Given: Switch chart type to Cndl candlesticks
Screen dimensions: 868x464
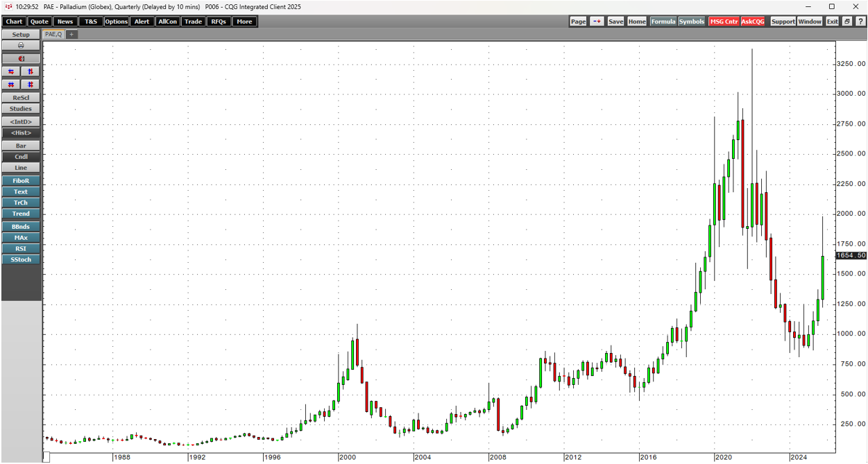Looking at the screenshot, I should (x=21, y=157).
